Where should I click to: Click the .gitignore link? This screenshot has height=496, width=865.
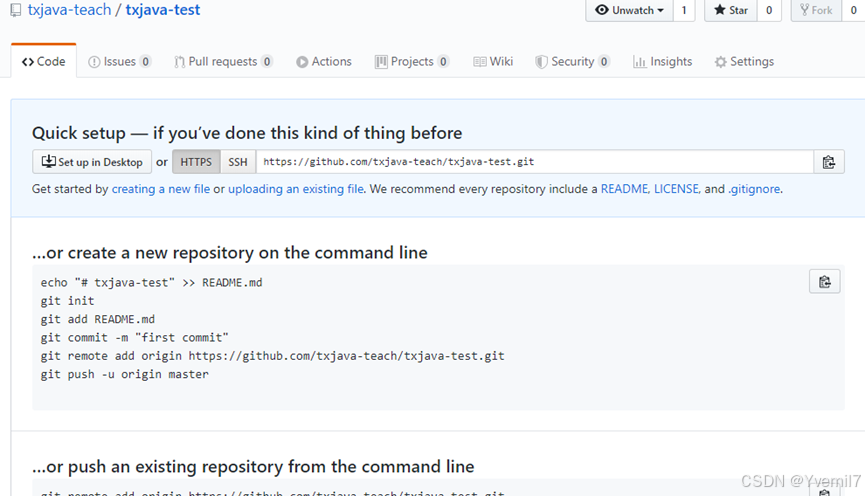754,189
